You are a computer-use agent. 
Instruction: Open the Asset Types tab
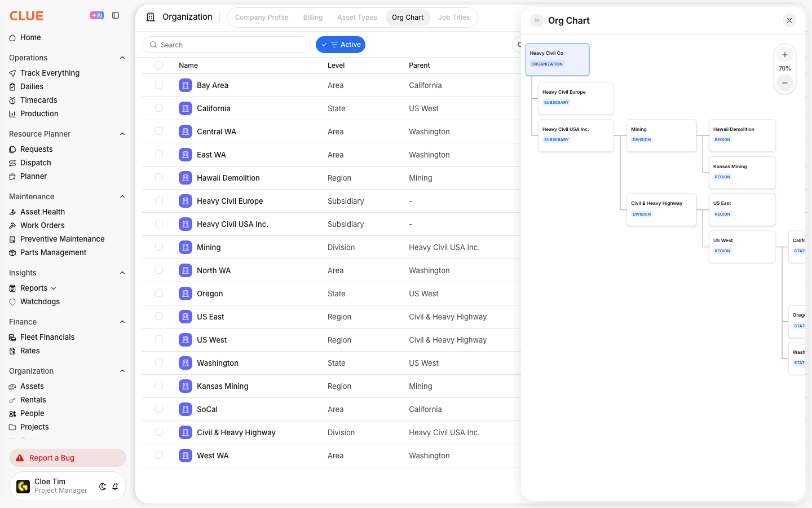coord(357,17)
